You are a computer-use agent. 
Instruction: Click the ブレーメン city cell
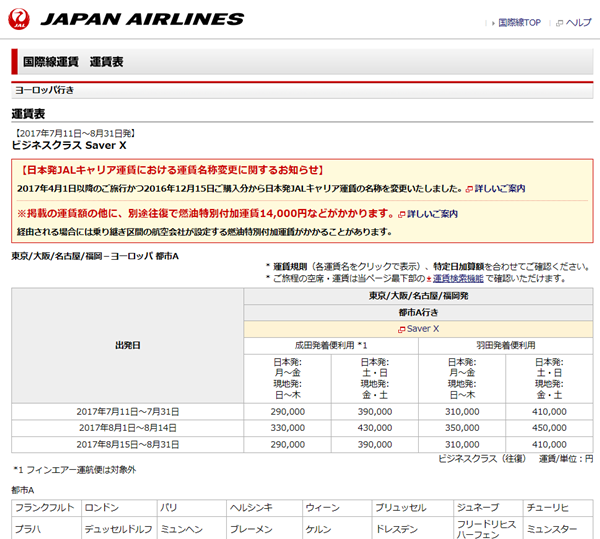264,529
